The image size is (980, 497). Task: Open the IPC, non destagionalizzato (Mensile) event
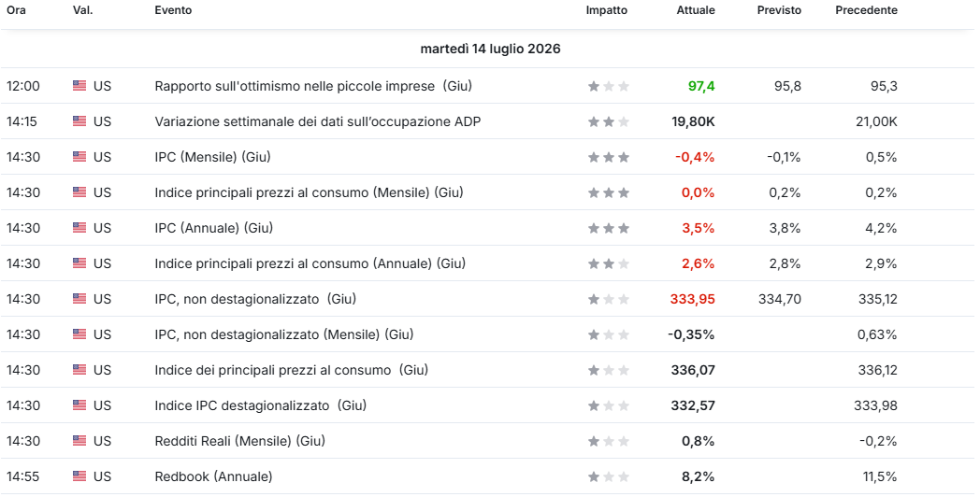pyautogui.click(x=283, y=334)
